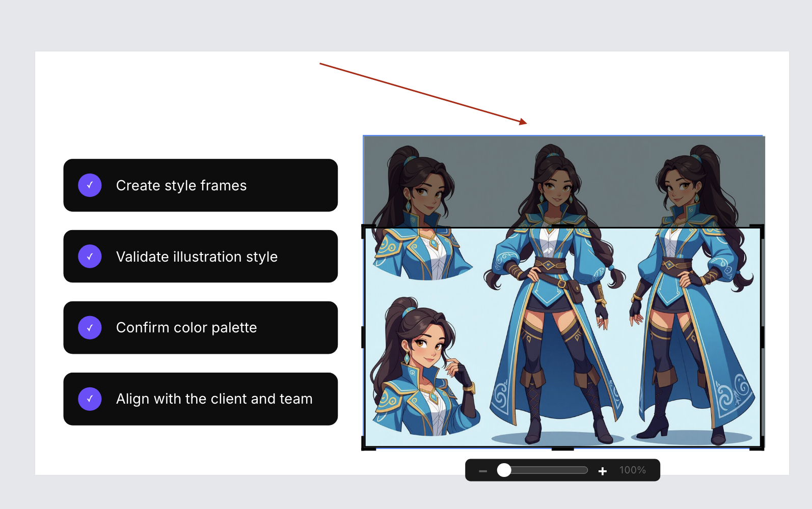The image size is (812, 509).
Task: Click the checkmark icon beside Align with the client
Action: (90, 399)
